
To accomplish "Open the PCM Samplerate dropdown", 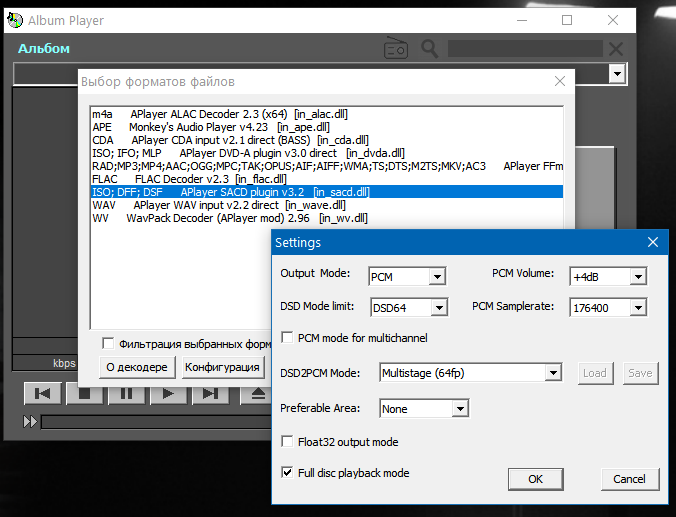I will click(x=638, y=307).
